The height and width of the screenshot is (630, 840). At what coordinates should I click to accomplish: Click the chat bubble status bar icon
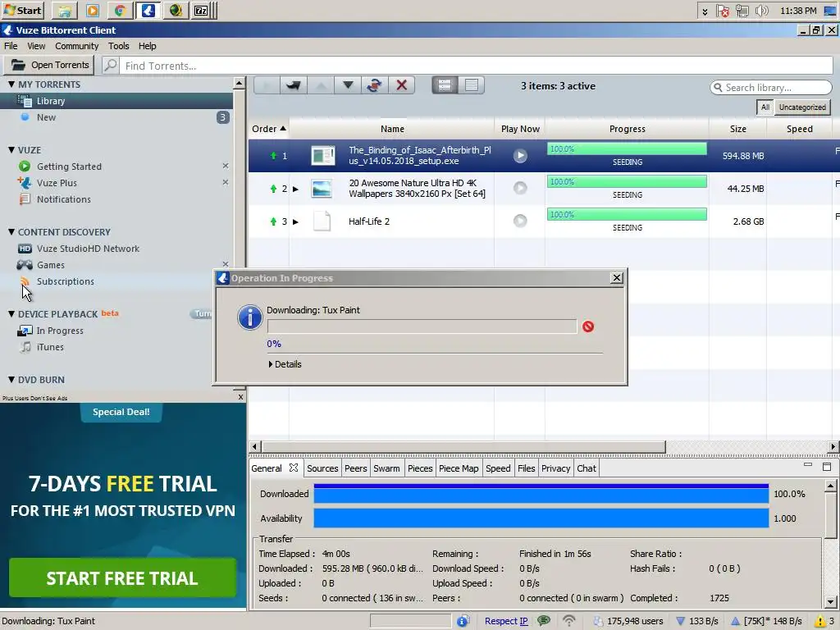544,620
